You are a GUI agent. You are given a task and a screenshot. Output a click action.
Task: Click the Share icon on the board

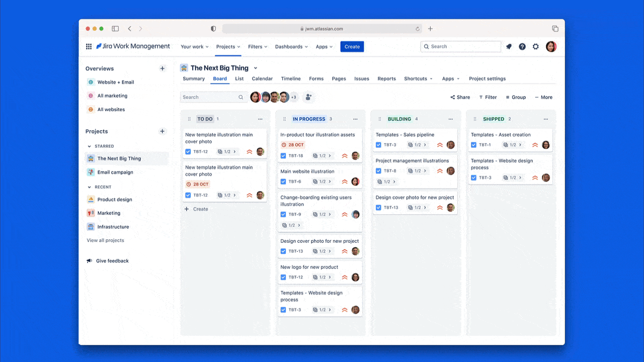point(453,97)
